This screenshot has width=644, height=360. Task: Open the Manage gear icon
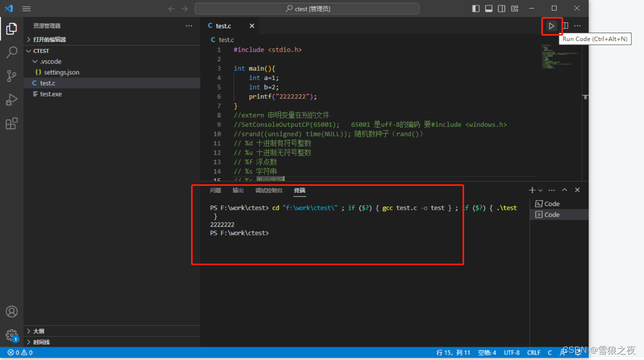pyautogui.click(x=12, y=335)
